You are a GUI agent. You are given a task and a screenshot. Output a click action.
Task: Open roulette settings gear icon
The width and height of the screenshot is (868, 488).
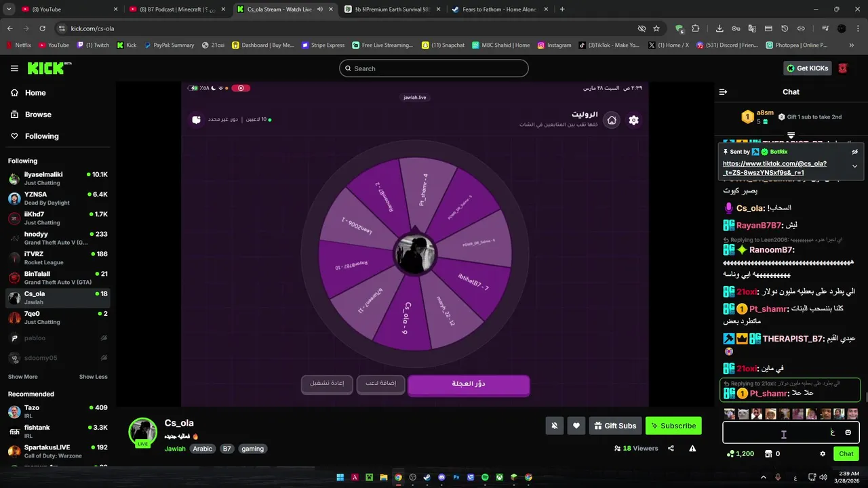pyautogui.click(x=633, y=120)
